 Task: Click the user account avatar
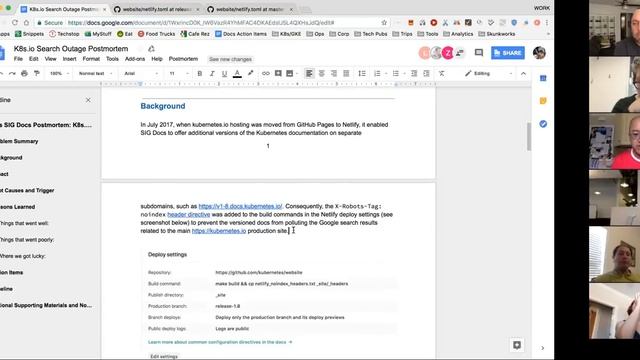click(x=539, y=53)
